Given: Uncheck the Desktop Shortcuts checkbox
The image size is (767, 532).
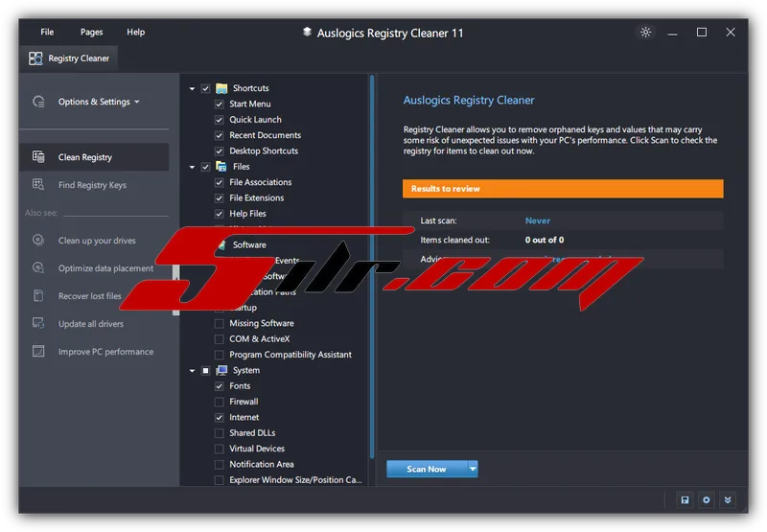Looking at the screenshot, I should (220, 151).
